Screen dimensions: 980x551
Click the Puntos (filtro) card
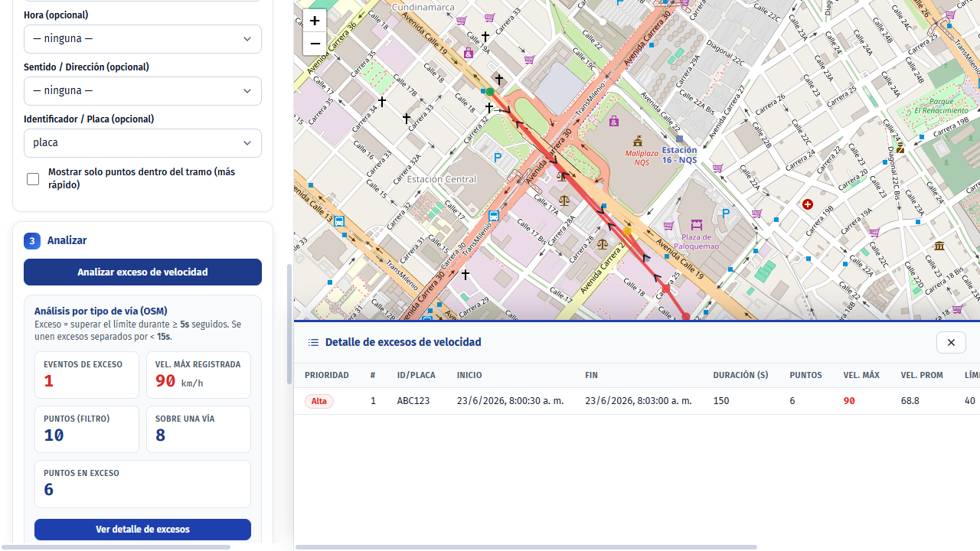tap(87, 429)
